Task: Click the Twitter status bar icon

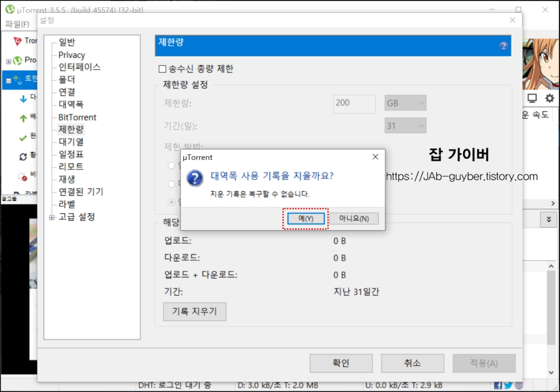Action: pos(508,385)
